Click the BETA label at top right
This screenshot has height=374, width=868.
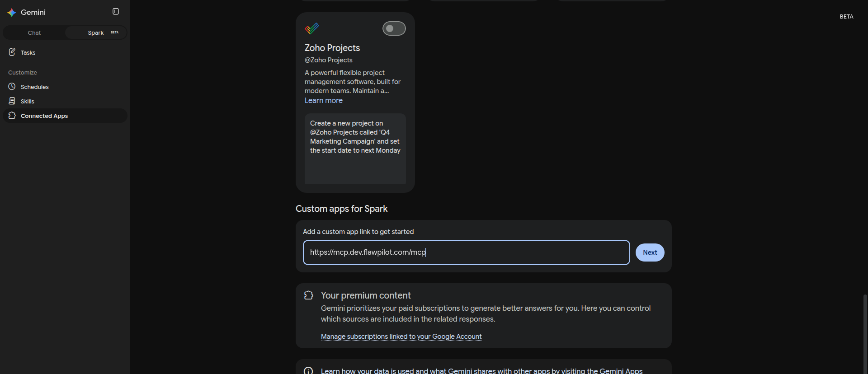(846, 17)
